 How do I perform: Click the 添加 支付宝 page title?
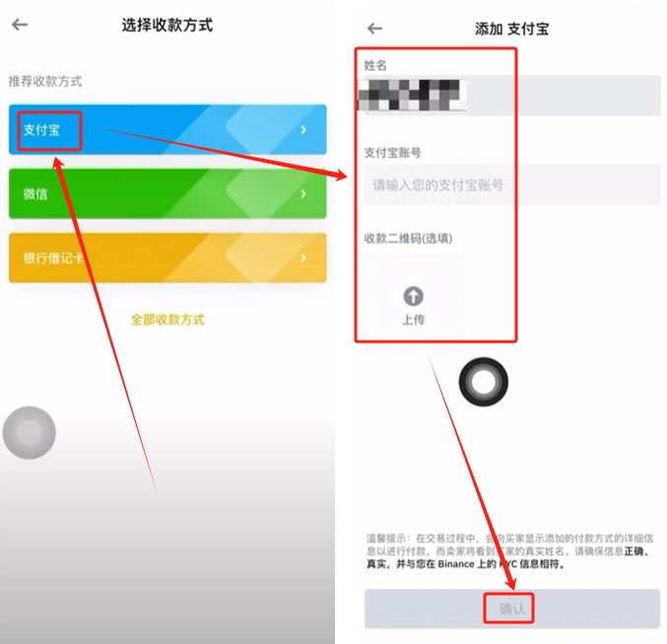511,29
